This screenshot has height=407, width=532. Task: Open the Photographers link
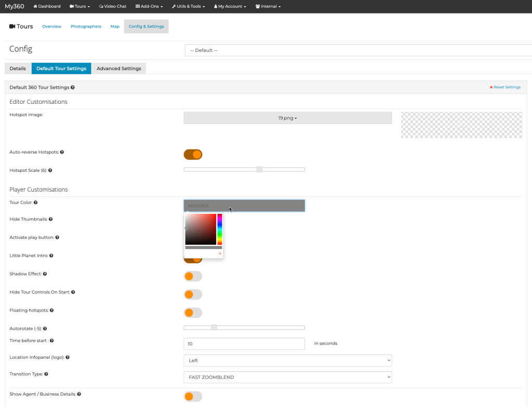[86, 26]
